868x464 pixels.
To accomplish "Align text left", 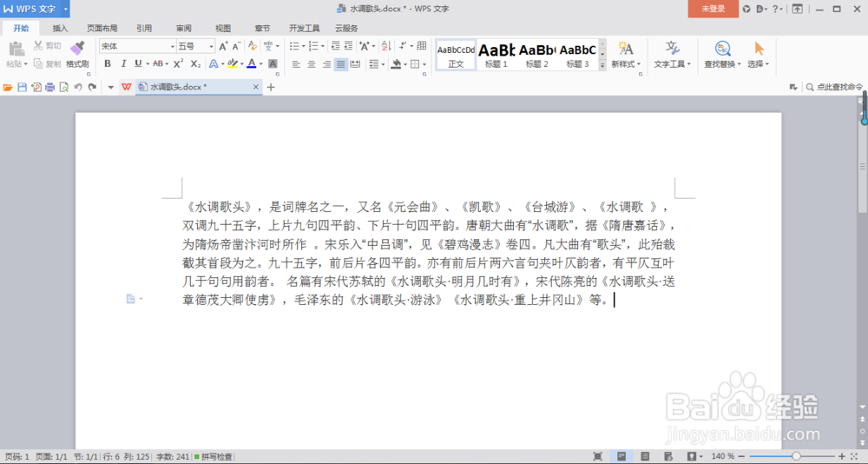I will pos(296,64).
